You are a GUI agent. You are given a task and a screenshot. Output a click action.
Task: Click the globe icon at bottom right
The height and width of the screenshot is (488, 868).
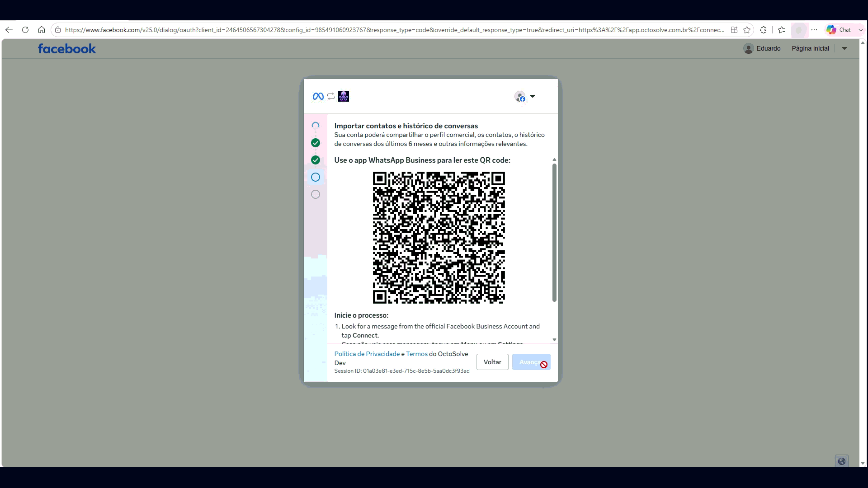(x=841, y=461)
